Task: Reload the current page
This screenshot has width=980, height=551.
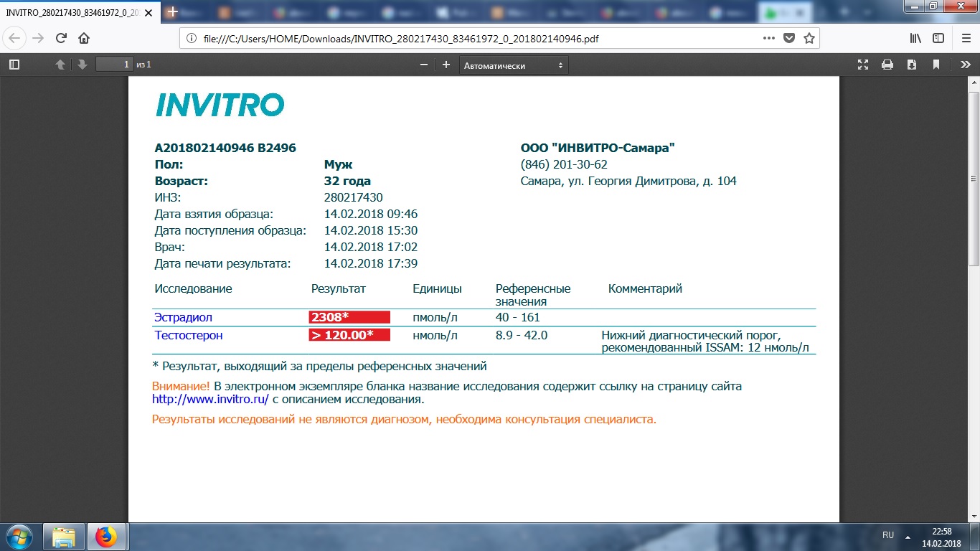Action: click(x=61, y=38)
